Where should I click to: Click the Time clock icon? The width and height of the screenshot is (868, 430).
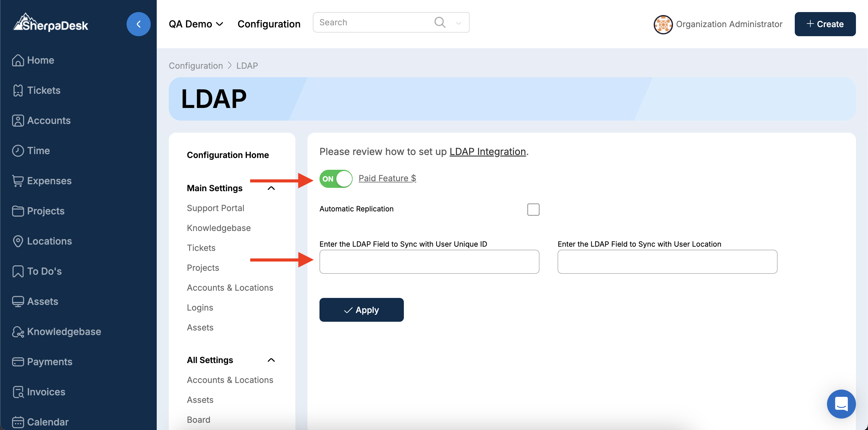(18, 151)
